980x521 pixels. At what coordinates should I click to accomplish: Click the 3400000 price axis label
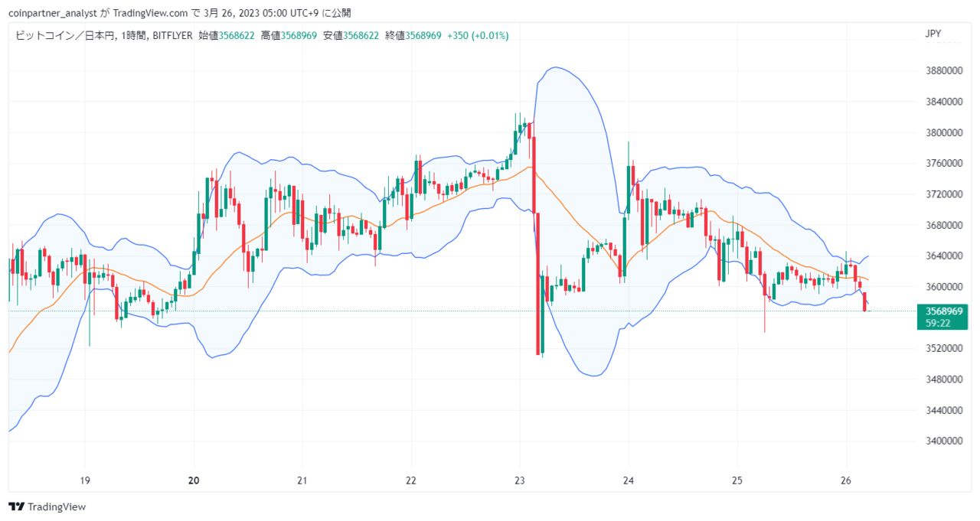pyautogui.click(x=942, y=441)
